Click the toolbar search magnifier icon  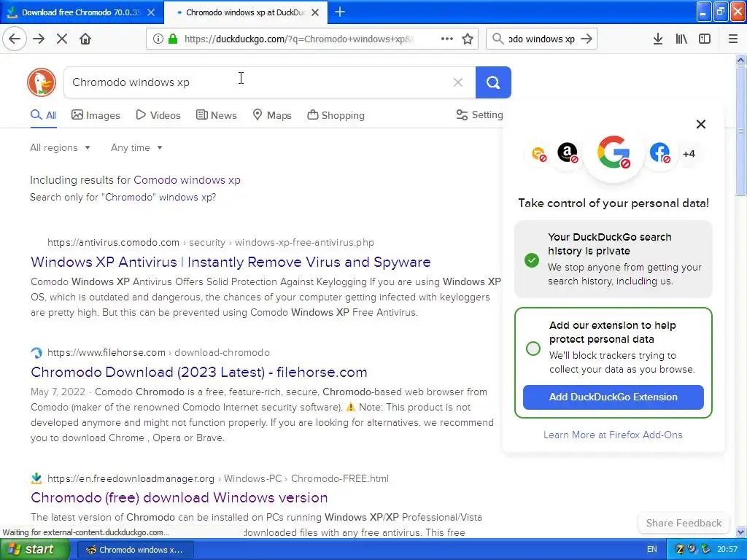[x=498, y=39]
